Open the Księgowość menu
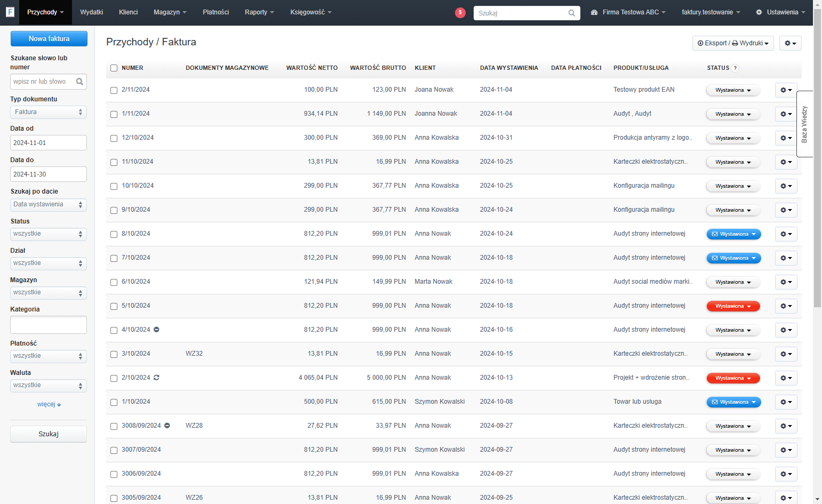822x504 pixels. [x=311, y=12]
